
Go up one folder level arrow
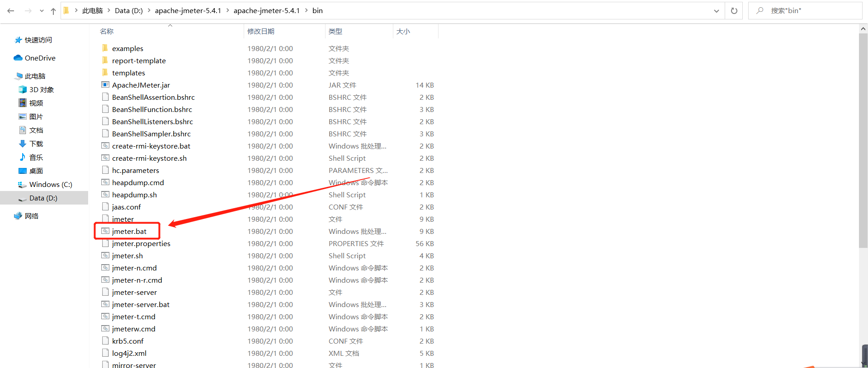coord(53,11)
